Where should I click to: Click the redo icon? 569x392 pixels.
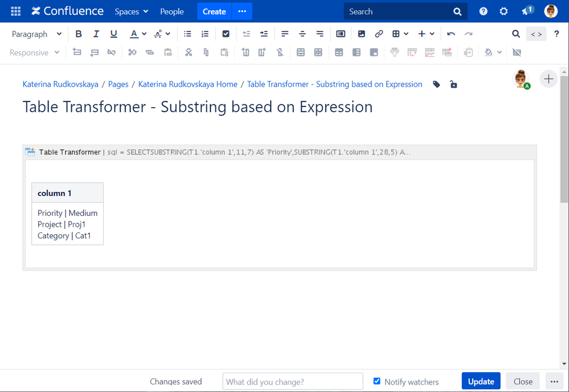(x=469, y=34)
